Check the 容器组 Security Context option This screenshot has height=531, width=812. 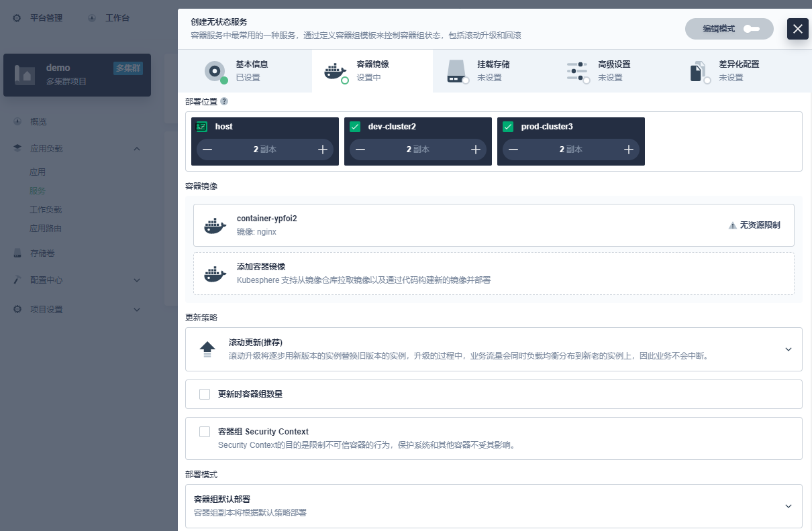(205, 431)
